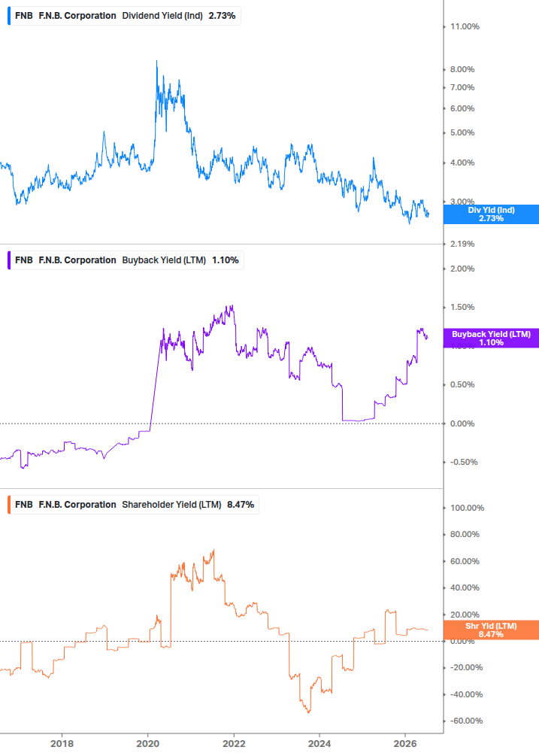
Task: Select the orange Shr Yld (LTM) 8.47% axis tag
Action: [x=491, y=630]
